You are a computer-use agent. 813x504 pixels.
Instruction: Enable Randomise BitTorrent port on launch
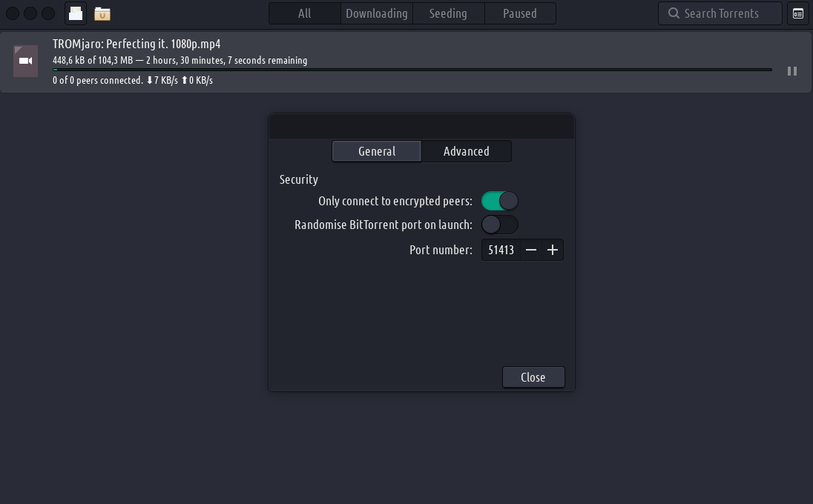500,225
